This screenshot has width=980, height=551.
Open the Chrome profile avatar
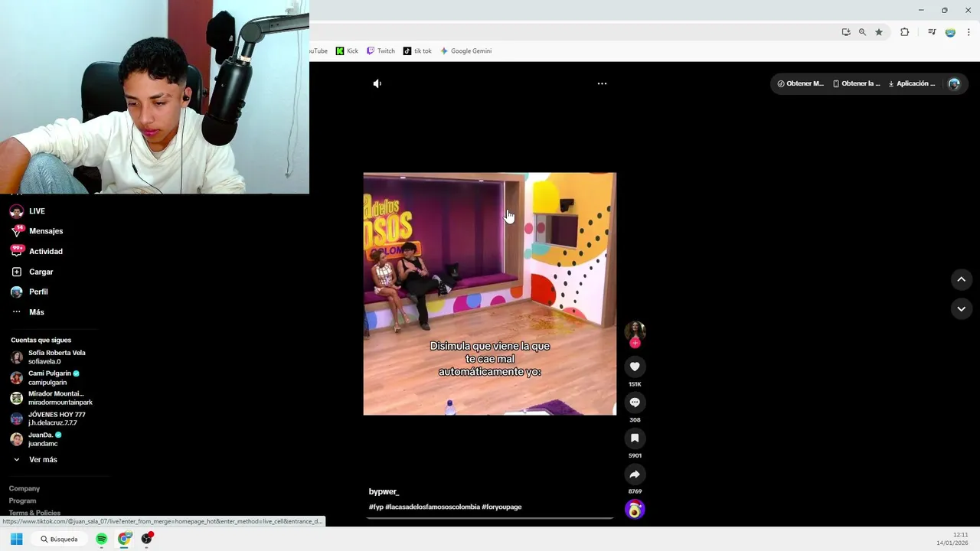pos(950,32)
